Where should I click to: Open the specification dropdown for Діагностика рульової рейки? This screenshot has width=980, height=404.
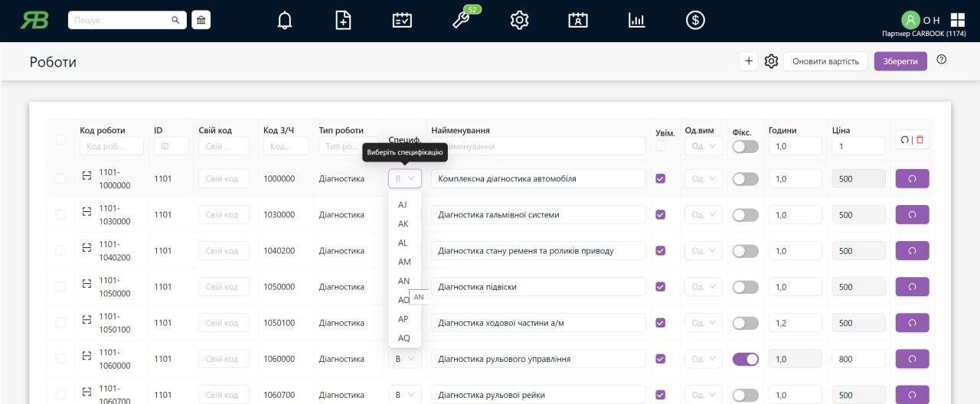point(404,395)
